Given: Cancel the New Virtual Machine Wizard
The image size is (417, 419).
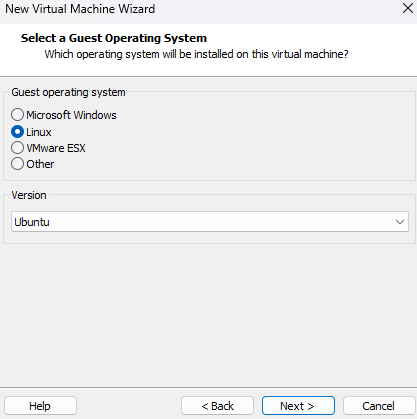Looking at the screenshot, I should [x=379, y=406].
